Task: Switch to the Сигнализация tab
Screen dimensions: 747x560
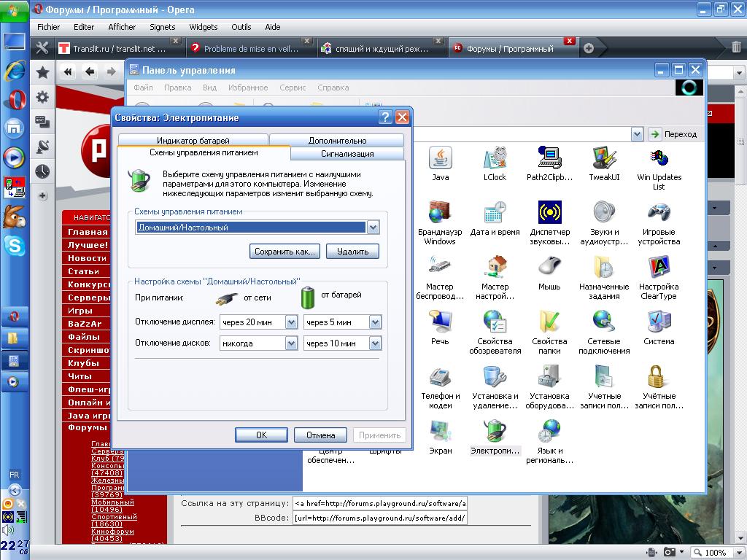Action: [347, 154]
